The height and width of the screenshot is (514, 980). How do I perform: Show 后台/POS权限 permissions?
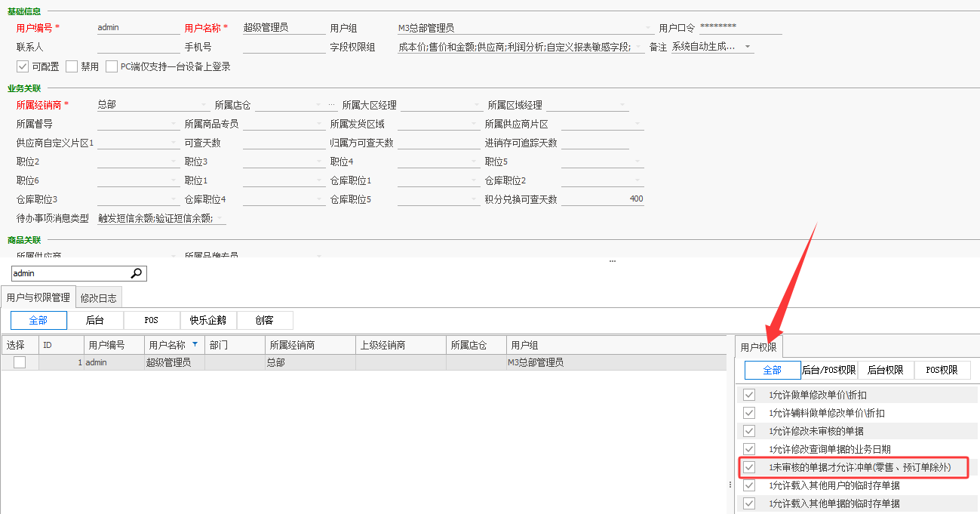(x=829, y=370)
